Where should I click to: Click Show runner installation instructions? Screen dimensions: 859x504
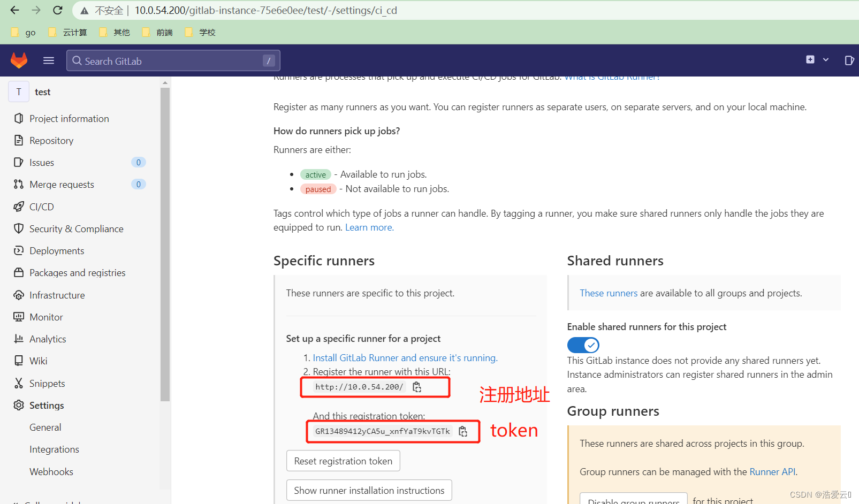(369, 490)
